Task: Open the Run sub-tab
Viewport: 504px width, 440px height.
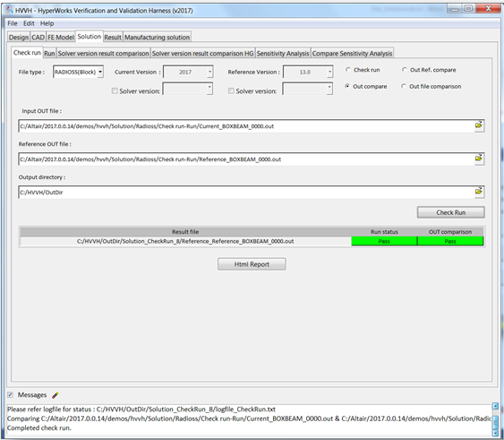Action: [49, 53]
